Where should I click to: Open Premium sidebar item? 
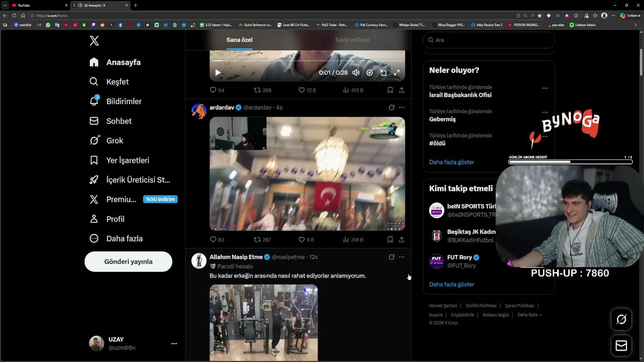133,200
